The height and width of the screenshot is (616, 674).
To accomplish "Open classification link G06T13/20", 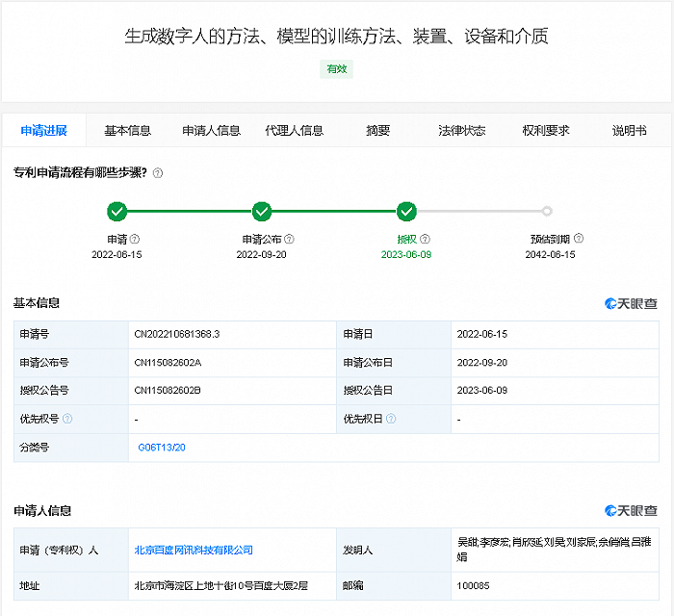I will [162, 448].
